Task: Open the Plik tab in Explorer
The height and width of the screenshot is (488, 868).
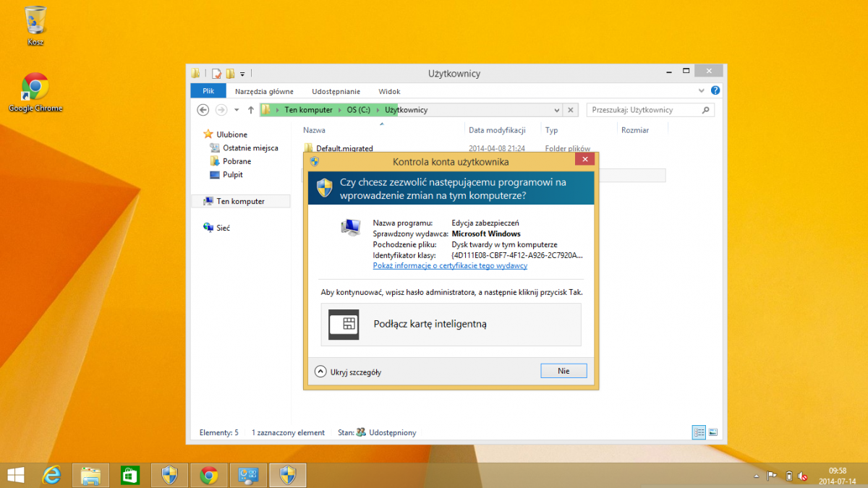Action: (208, 91)
